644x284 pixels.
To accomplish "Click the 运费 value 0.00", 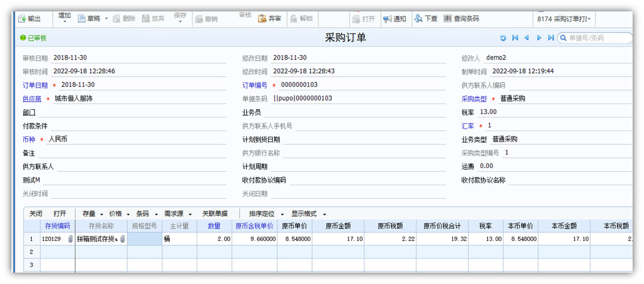I will (x=487, y=166).
